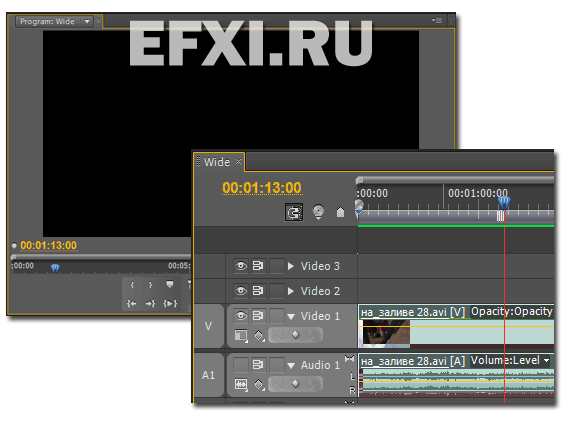Click Set Unnumbered Marker icon in timeline

pos(340,212)
